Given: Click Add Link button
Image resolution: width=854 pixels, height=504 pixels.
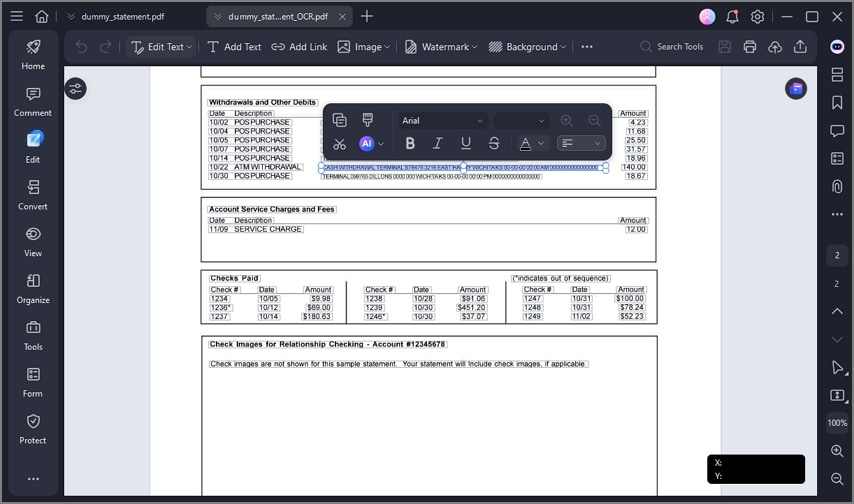Looking at the screenshot, I should click(x=299, y=47).
